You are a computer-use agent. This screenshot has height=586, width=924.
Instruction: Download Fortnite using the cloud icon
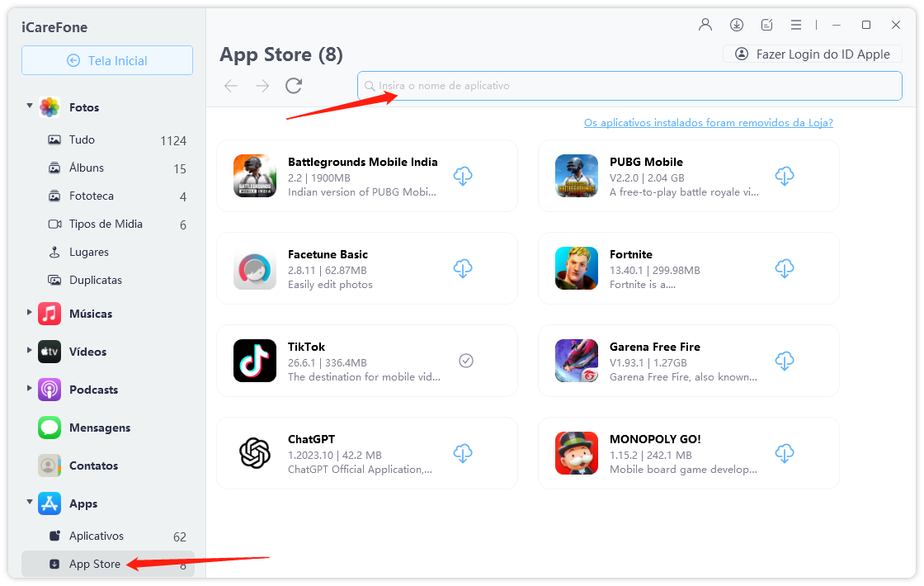coord(784,268)
